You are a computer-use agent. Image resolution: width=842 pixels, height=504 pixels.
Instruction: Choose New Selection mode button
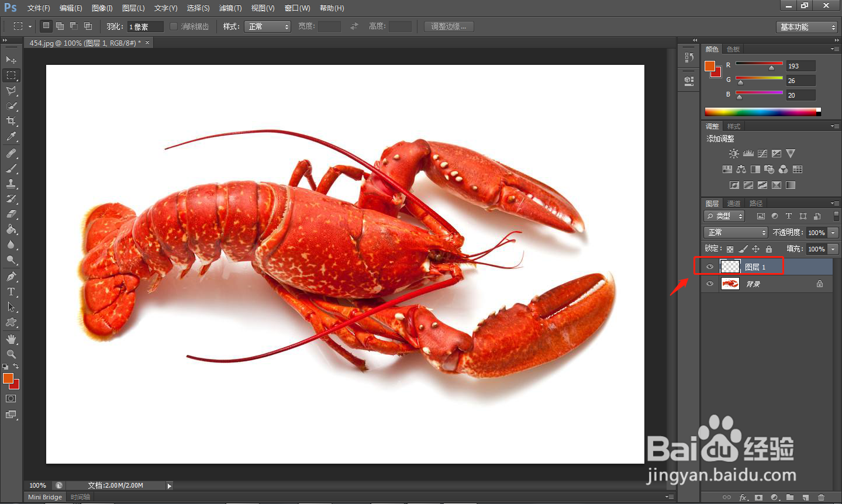click(46, 26)
